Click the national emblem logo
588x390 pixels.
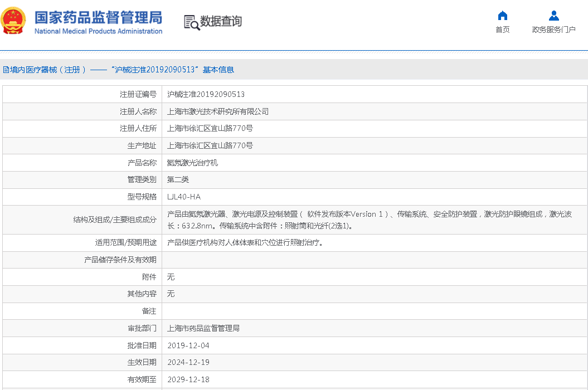point(13,22)
